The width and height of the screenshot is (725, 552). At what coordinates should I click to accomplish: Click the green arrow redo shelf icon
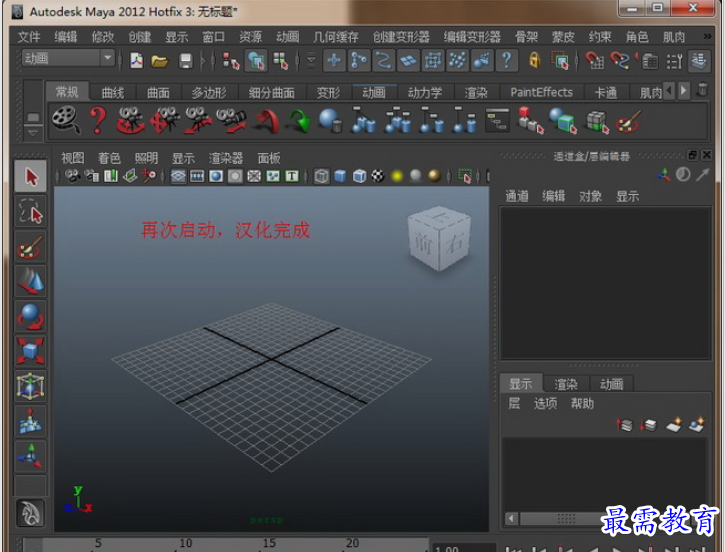click(x=299, y=121)
